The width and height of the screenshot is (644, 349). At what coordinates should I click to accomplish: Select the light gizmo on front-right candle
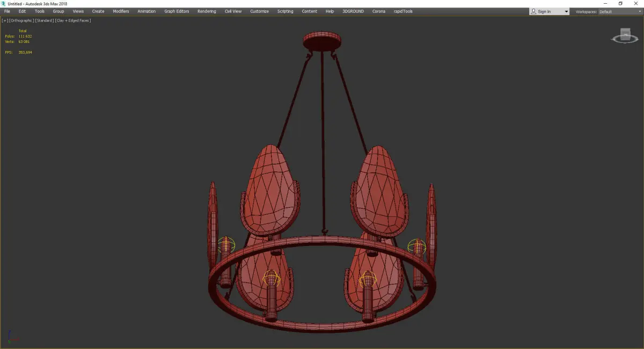coord(368,279)
